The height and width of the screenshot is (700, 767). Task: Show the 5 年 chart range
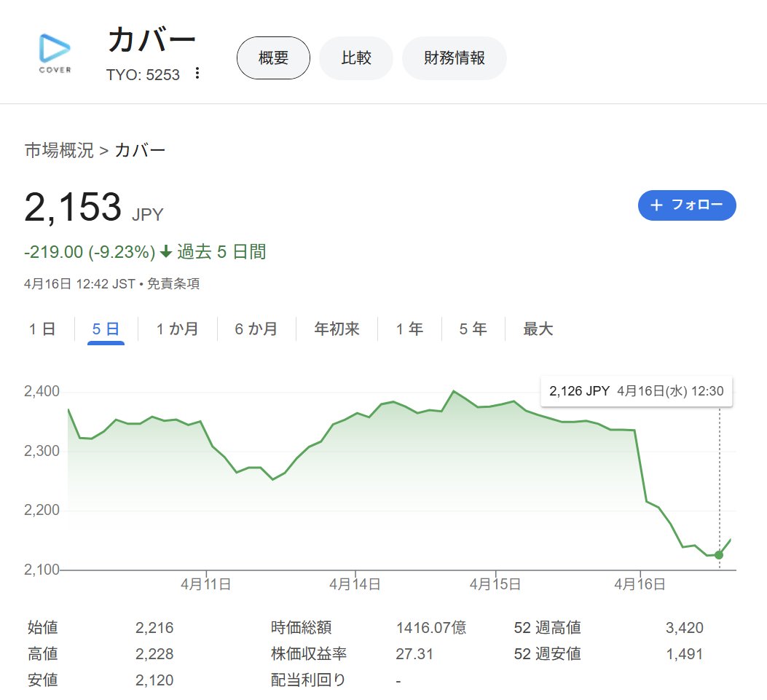point(473,329)
